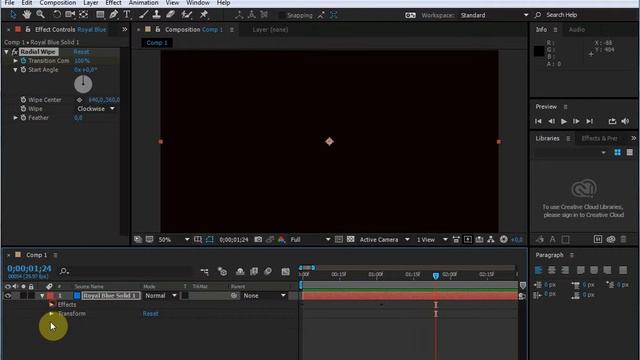Select the Pan Behind anchor tool
Image resolution: width=640 pixels, height=360 pixels.
84,15
